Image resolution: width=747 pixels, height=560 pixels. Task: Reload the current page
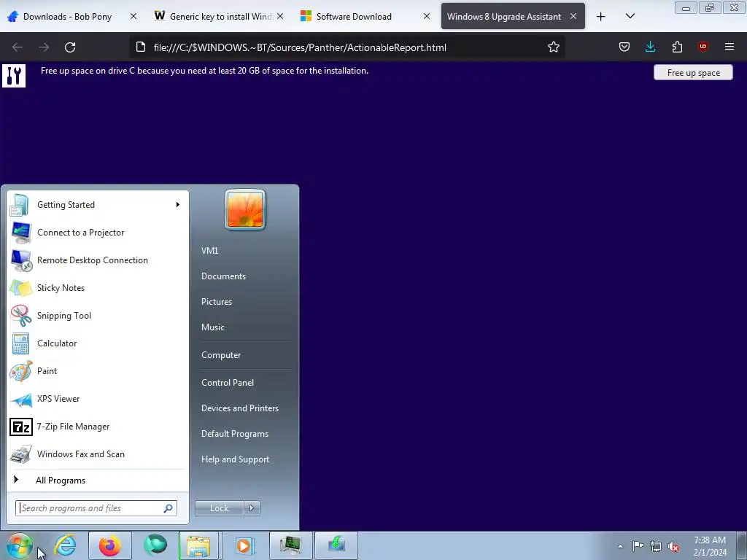(x=70, y=47)
